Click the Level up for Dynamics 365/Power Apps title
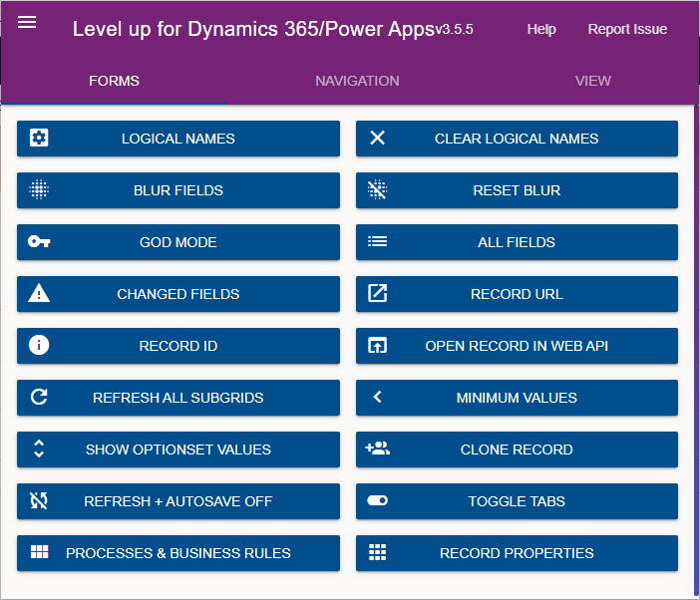 253,30
